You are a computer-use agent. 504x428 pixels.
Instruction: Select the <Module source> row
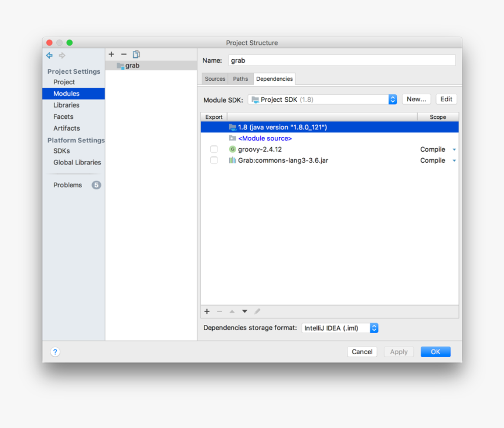(x=329, y=138)
